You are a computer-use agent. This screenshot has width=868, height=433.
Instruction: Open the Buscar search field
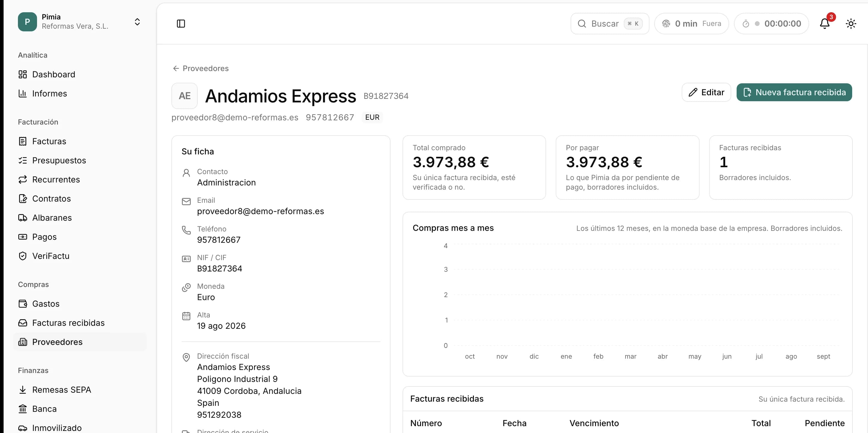click(610, 24)
